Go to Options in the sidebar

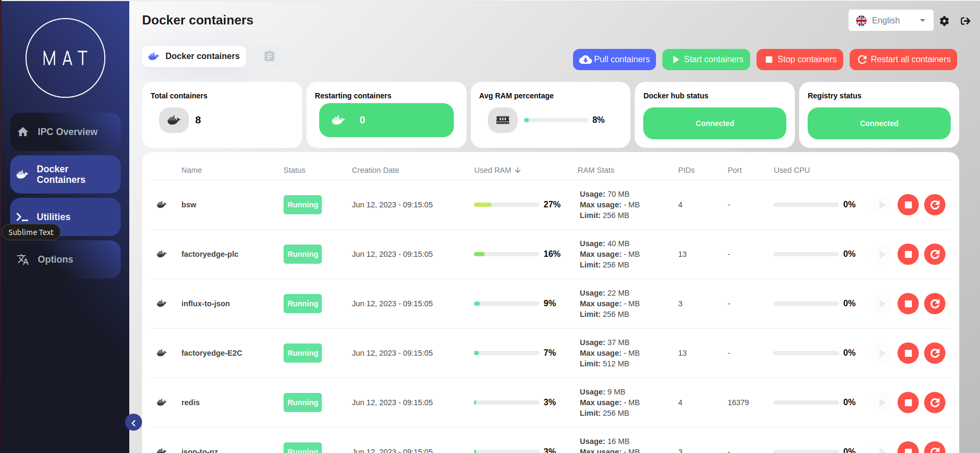[x=65, y=259]
